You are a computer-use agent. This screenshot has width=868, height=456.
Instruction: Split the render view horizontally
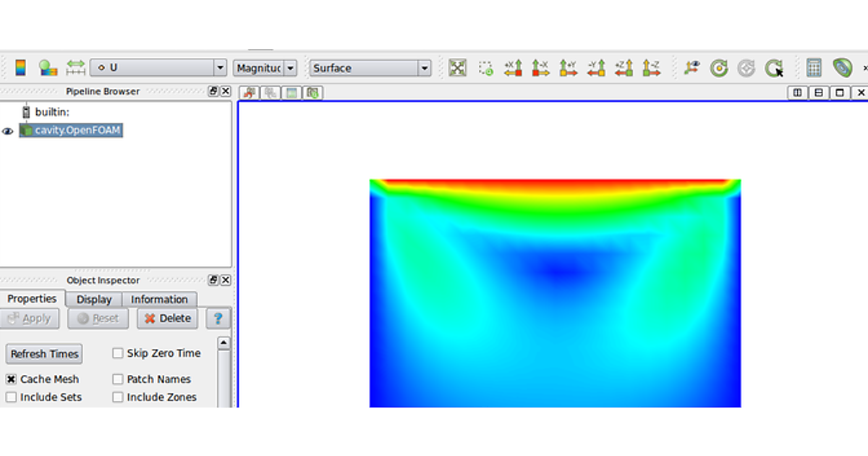coord(797,93)
